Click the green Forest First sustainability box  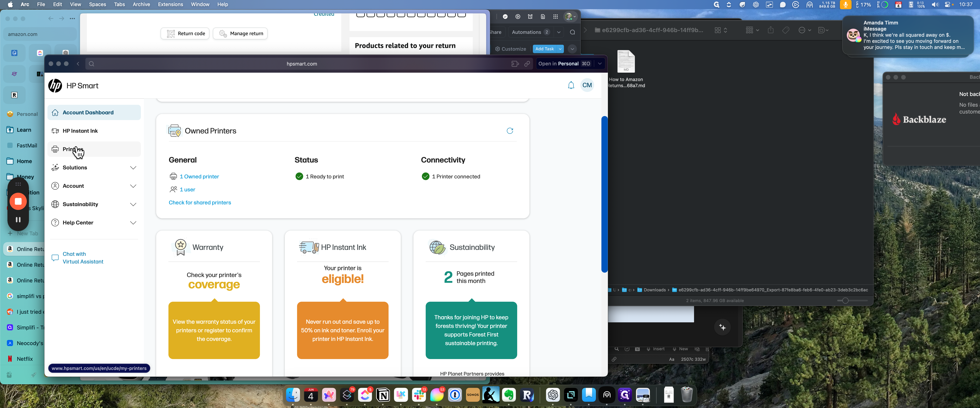point(471,330)
